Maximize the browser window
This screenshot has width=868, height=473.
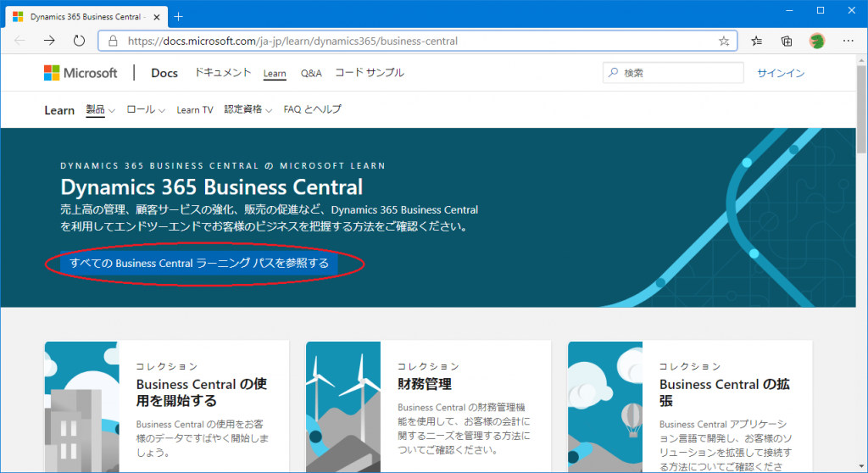[821, 10]
